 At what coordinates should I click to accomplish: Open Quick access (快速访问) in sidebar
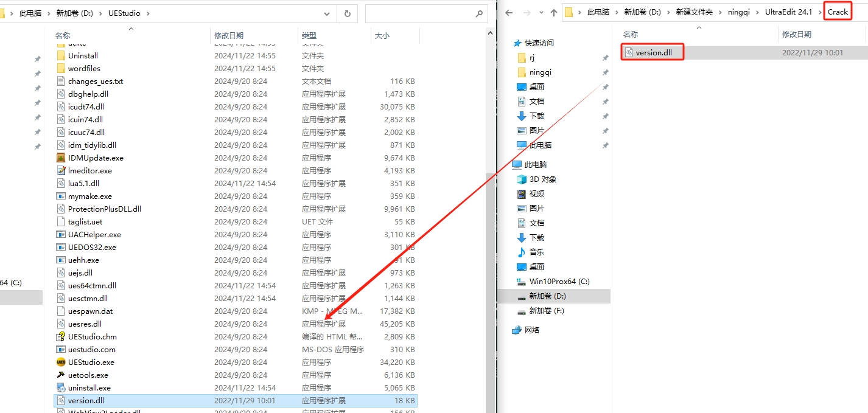click(x=539, y=43)
